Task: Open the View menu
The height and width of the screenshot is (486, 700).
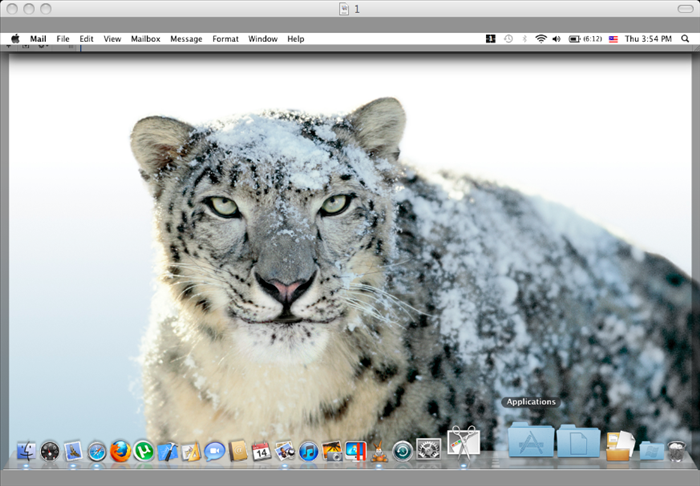Action: click(x=112, y=39)
